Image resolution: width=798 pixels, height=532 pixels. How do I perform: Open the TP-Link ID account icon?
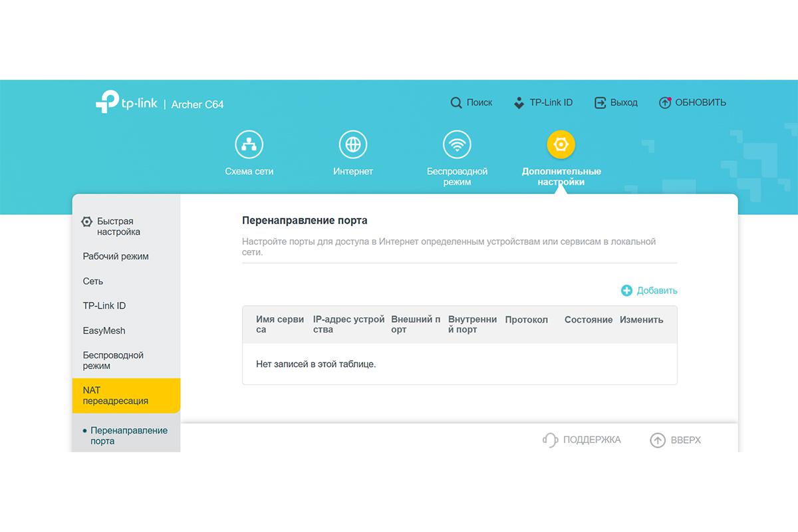pyautogui.click(x=519, y=102)
